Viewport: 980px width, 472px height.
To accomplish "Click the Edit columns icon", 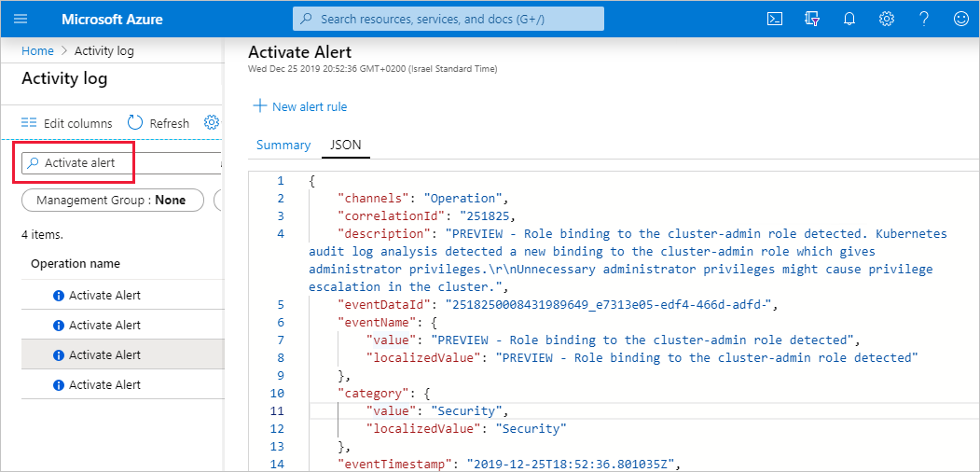I will tap(29, 122).
